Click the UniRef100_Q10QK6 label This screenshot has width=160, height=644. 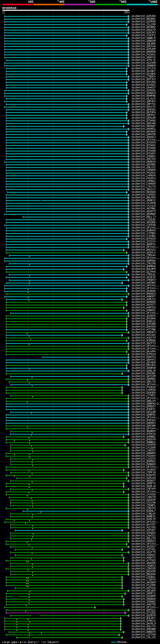(143, 74)
